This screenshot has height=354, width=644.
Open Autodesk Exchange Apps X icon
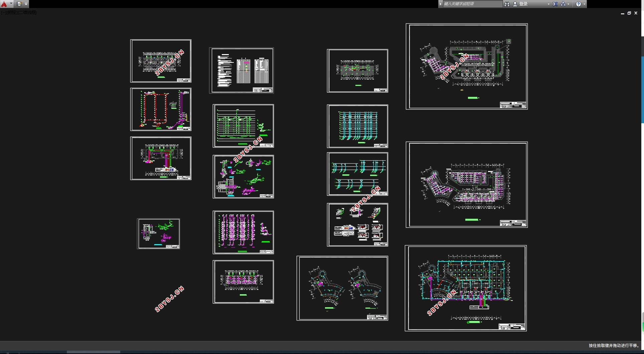(555, 4)
